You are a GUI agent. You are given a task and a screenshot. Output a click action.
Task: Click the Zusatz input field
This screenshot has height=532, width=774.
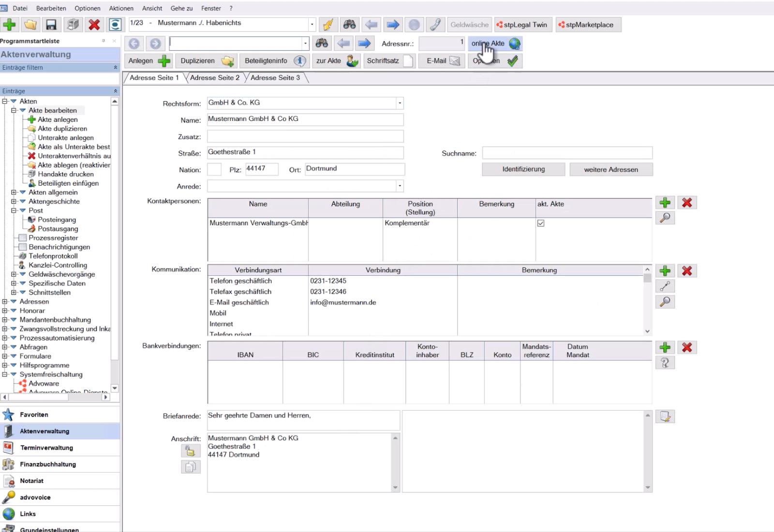click(x=305, y=136)
